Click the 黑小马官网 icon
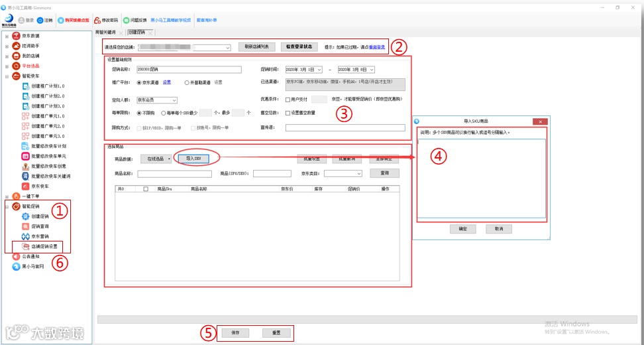 16,267
